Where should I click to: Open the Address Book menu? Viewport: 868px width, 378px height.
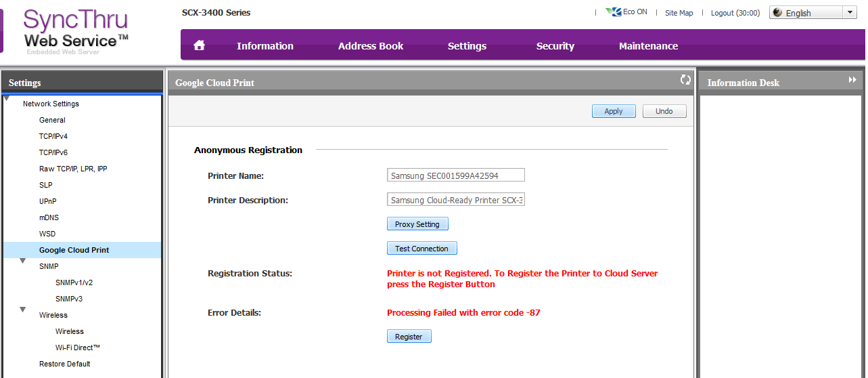(x=371, y=46)
